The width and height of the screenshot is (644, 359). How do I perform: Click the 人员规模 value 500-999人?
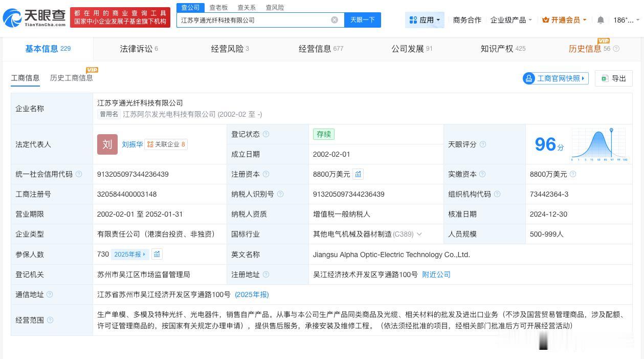pos(546,234)
